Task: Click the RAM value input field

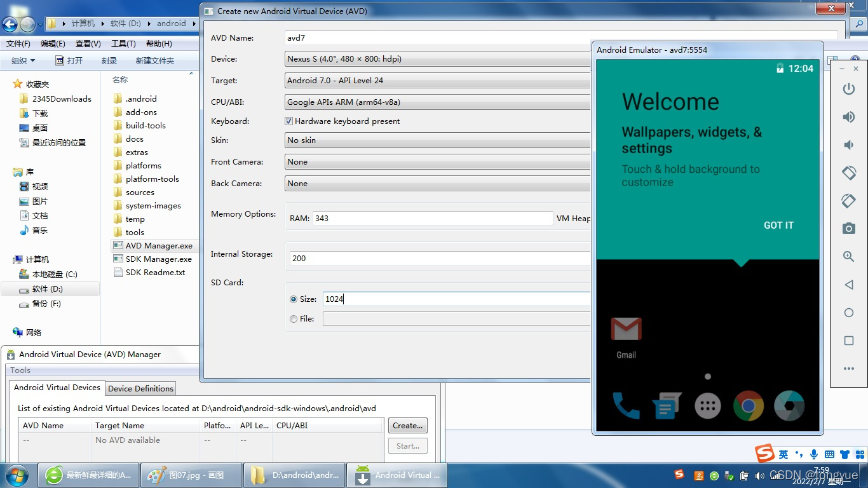Action: coord(433,218)
